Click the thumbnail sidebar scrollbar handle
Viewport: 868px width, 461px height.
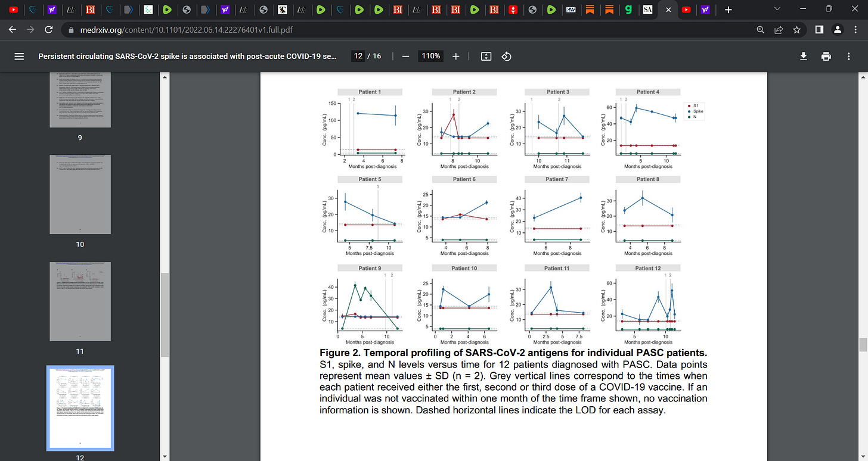(165, 315)
